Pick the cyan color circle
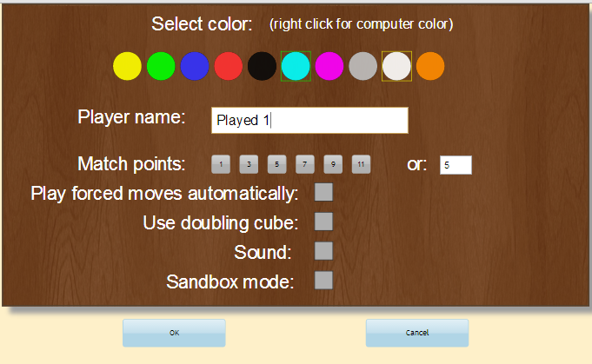Screen dimensions: 592x364 coord(296,67)
